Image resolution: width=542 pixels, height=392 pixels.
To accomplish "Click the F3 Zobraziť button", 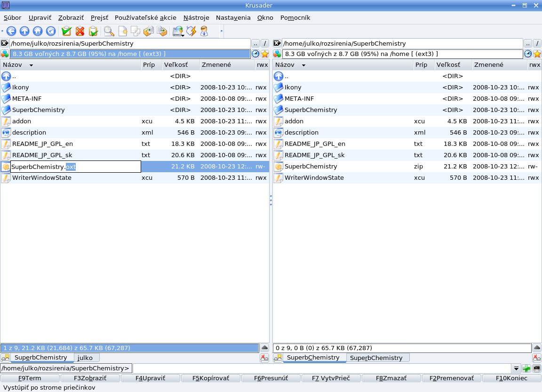I will pos(90,378).
